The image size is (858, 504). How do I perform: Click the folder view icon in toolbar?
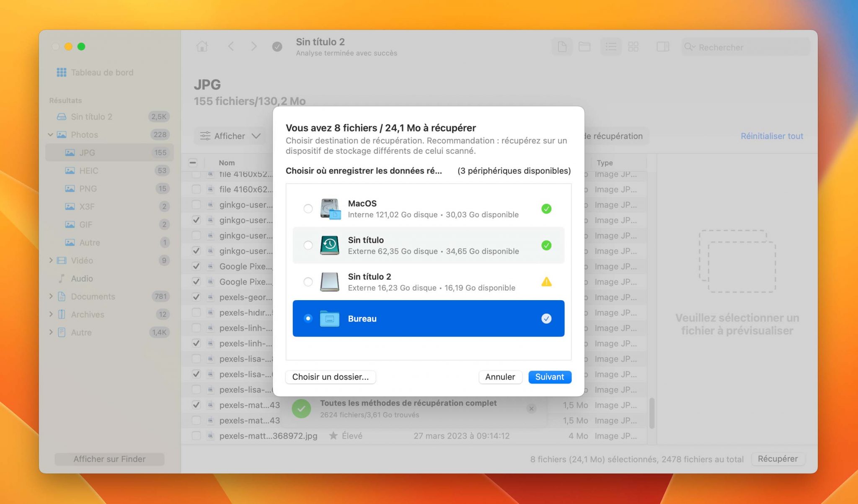point(584,46)
